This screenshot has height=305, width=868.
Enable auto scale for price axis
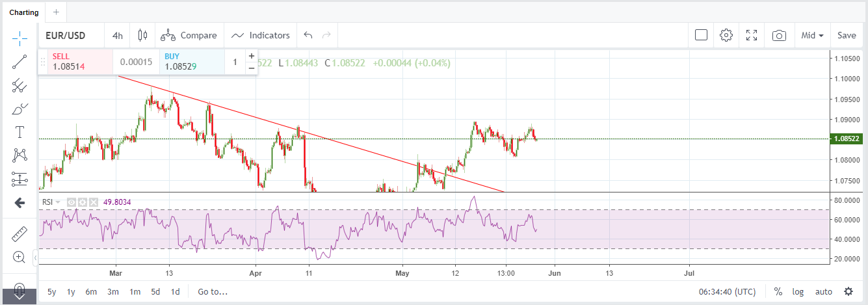point(823,291)
